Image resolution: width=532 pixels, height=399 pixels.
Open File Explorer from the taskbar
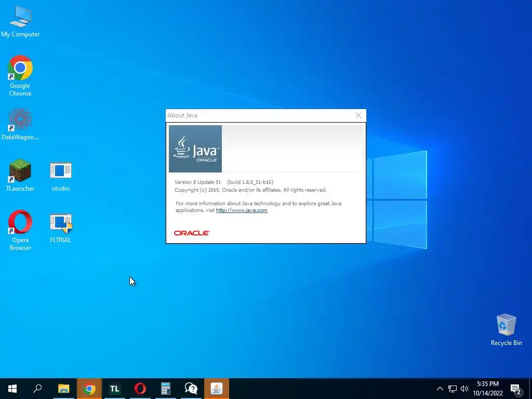tap(63, 389)
